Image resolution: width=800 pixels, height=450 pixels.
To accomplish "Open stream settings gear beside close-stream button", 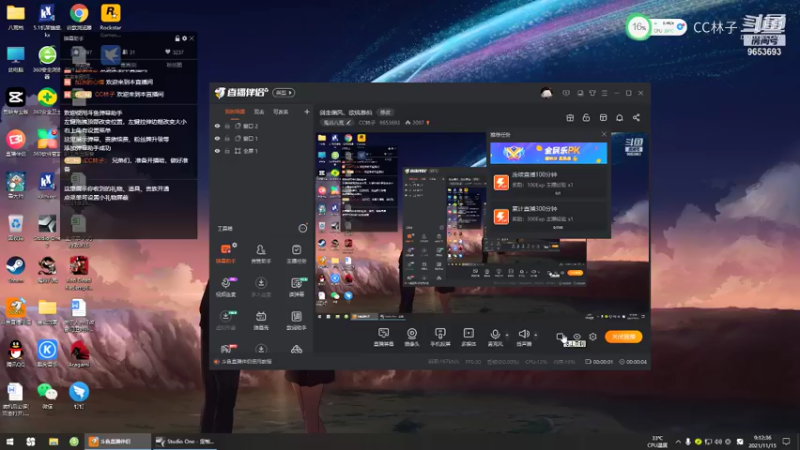I will coord(593,337).
